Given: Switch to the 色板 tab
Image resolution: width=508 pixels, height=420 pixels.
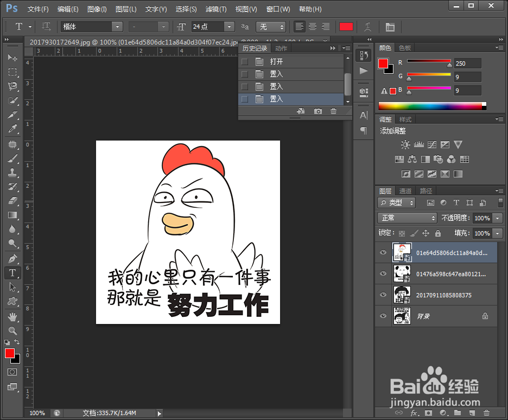Looking at the screenshot, I should pyautogui.click(x=405, y=48).
